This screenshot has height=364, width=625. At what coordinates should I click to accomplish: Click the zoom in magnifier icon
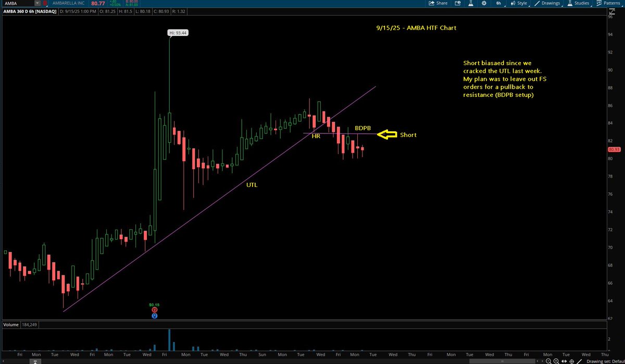click(x=556, y=361)
